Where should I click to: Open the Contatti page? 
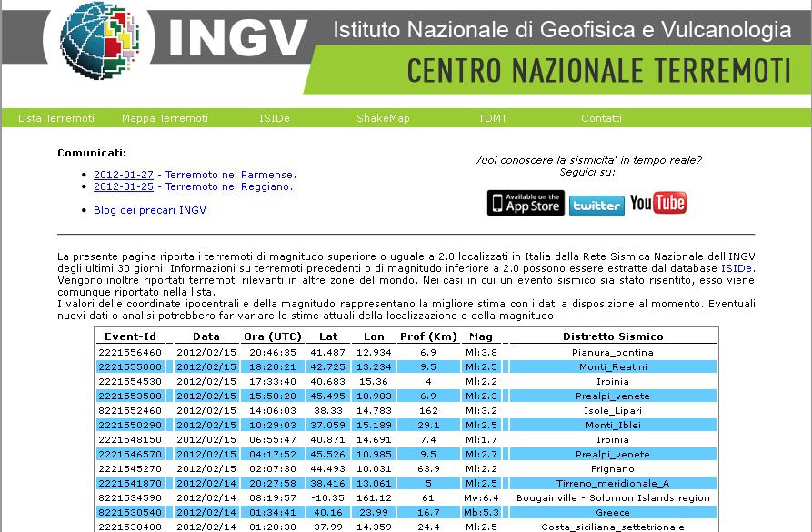[x=601, y=118]
